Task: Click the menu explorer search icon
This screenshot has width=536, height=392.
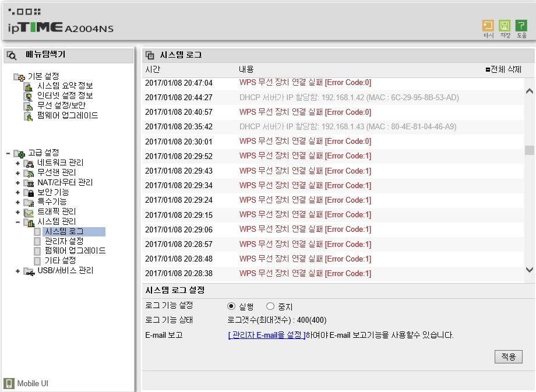Action: [x=12, y=55]
